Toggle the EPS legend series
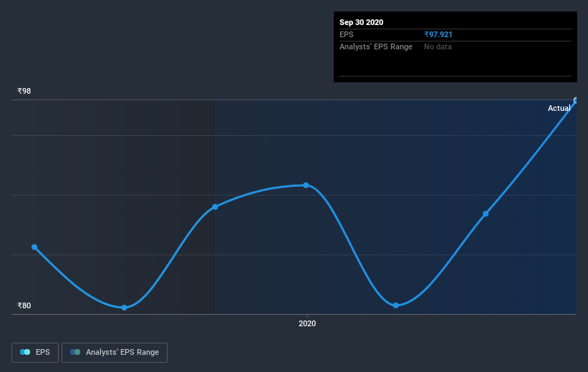The height and width of the screenshot is (372, 588). pos(35,352)
